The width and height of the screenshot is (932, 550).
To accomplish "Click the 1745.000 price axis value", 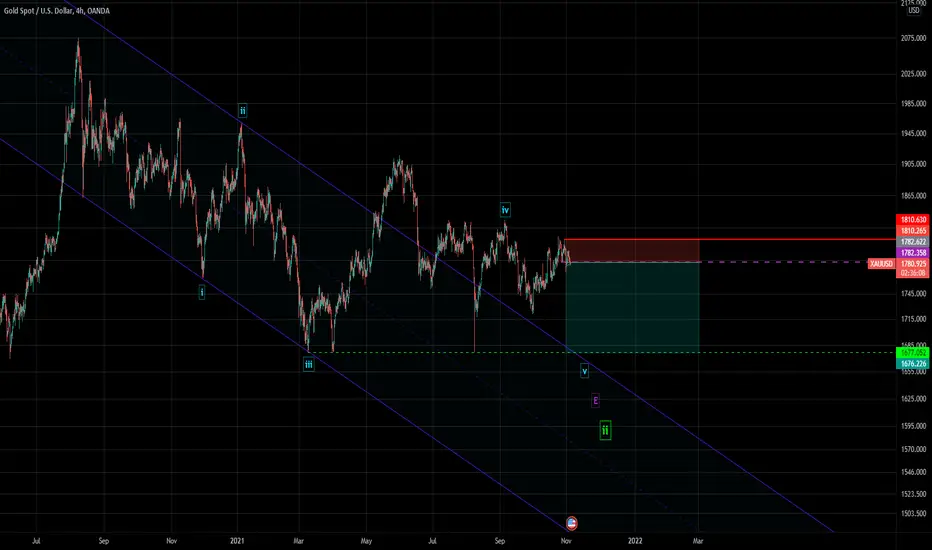I will click(x=913, y=294).
